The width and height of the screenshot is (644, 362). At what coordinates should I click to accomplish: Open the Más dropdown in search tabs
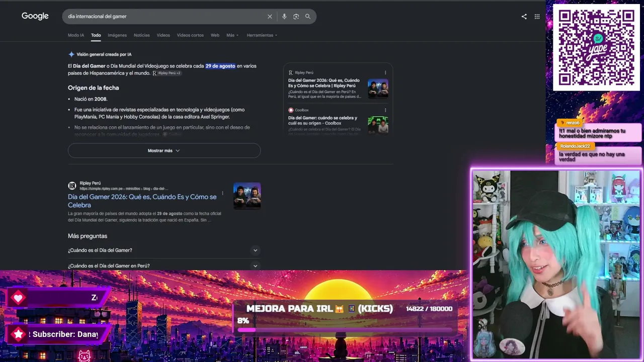pyautogui.click(x=232, y=35)
